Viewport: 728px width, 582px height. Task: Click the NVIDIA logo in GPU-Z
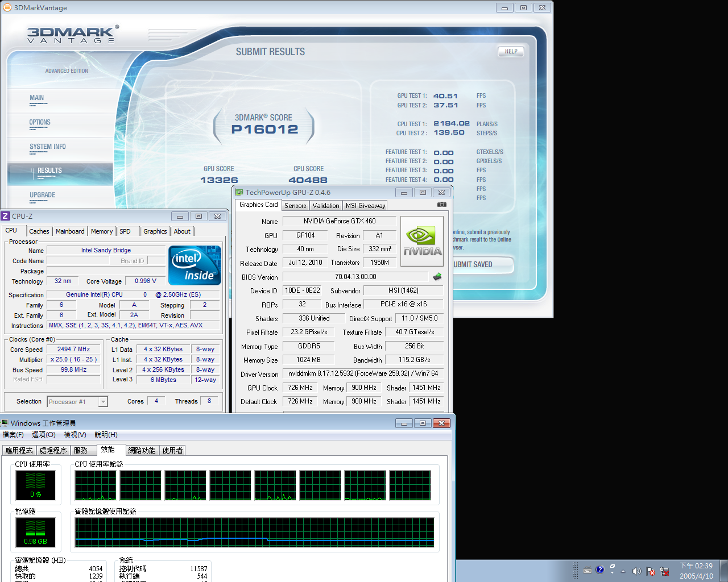click(x=423, y=242)
